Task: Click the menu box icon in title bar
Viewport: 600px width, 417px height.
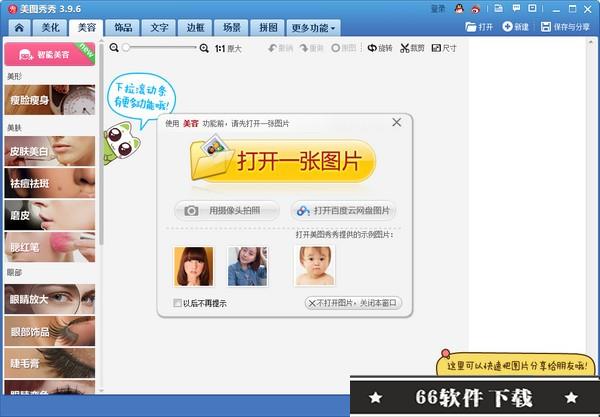Action: point(532,8)
